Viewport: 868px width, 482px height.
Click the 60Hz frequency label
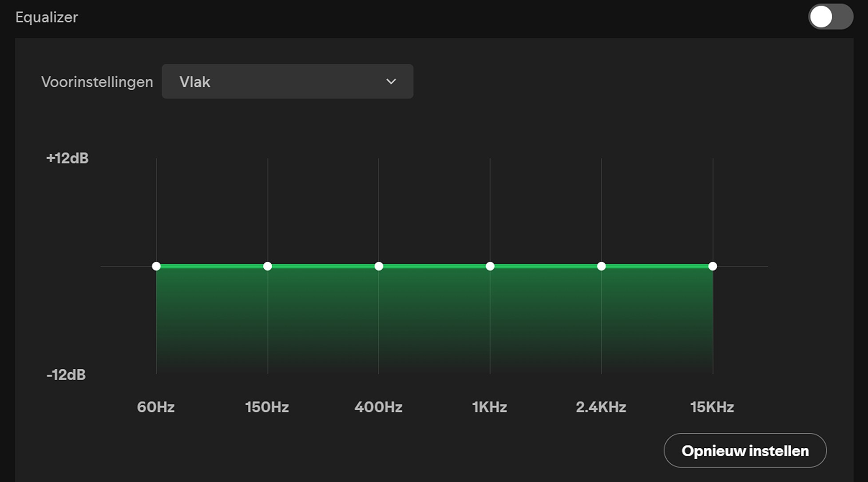coord(156,407)
